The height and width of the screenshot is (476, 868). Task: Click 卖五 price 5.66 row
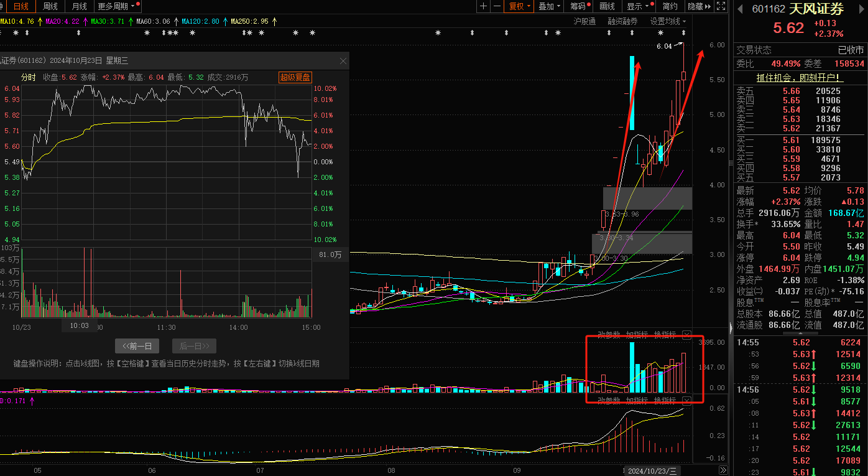coord(800,91)
